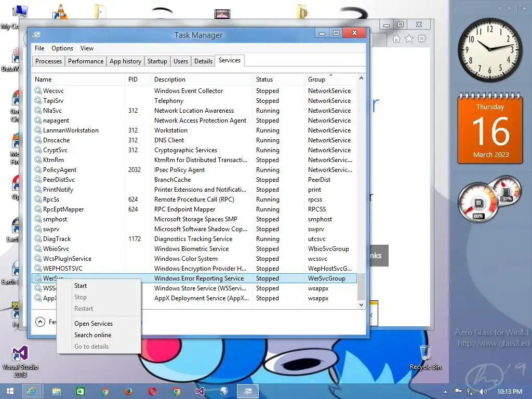Switch to the Details tab
Viewport: 532px width, 399px height.
point(203,61)
